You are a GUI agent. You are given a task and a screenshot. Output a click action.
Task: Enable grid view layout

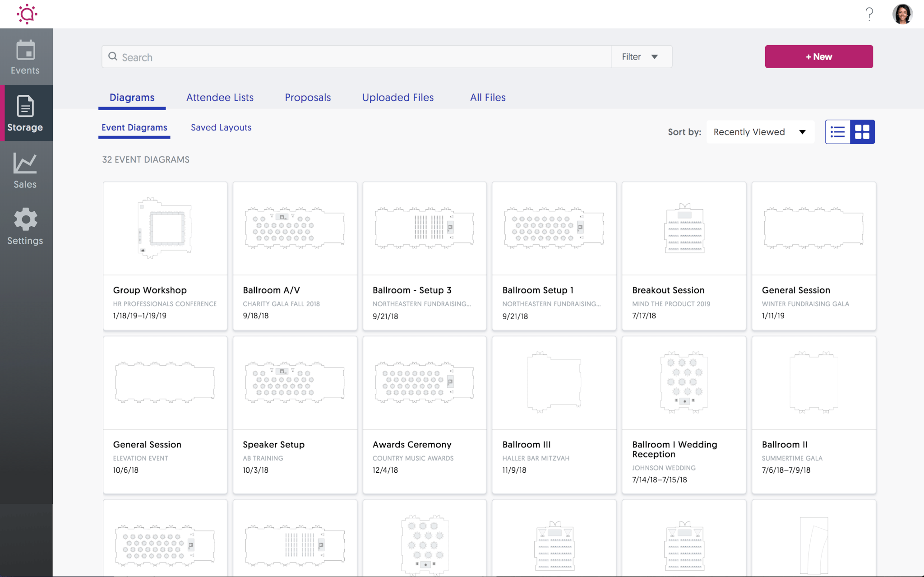863,132
